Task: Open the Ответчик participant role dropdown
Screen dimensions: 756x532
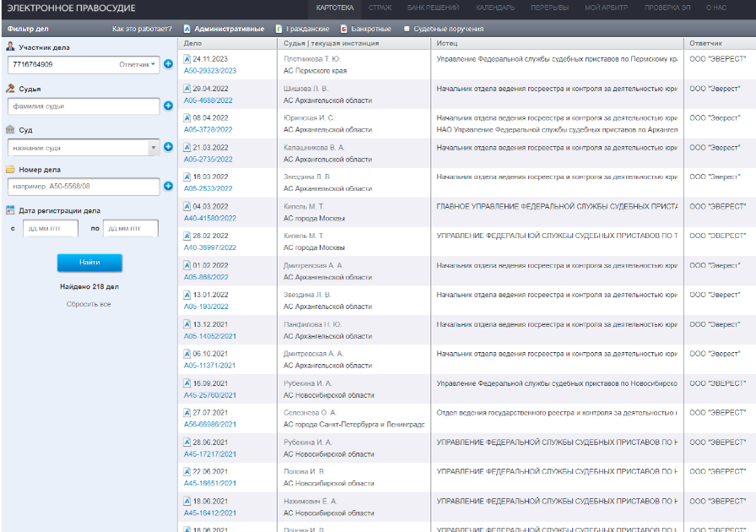Action: 138,64
